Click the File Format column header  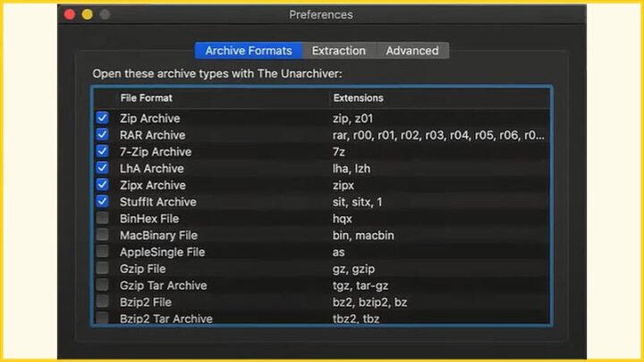146,98
